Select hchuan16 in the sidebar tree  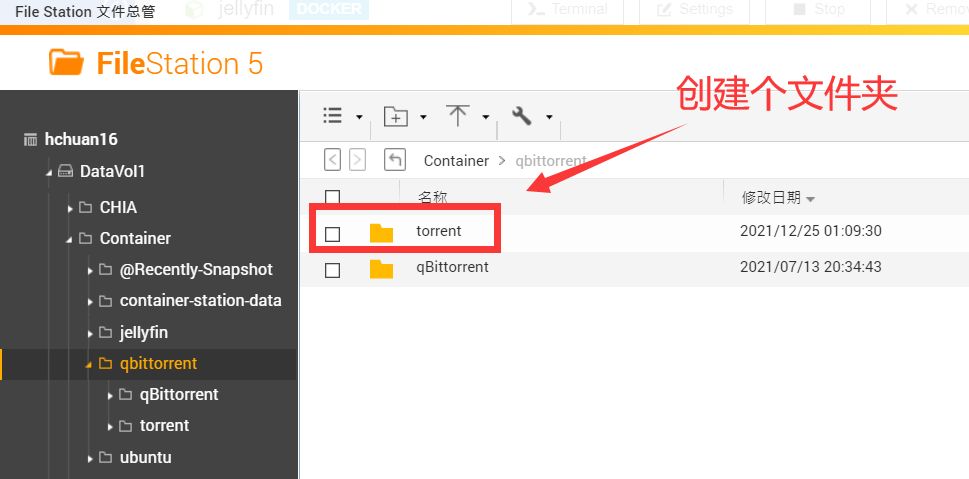pos(81,140)
